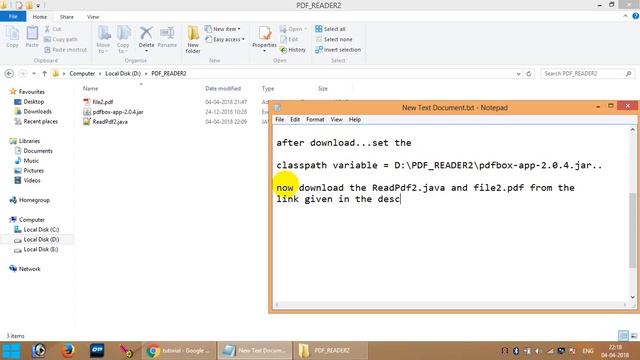Screen dimensions: 640x360
Task: Expand the breadcrumb arrow after Computer
Action: [100, 73]
